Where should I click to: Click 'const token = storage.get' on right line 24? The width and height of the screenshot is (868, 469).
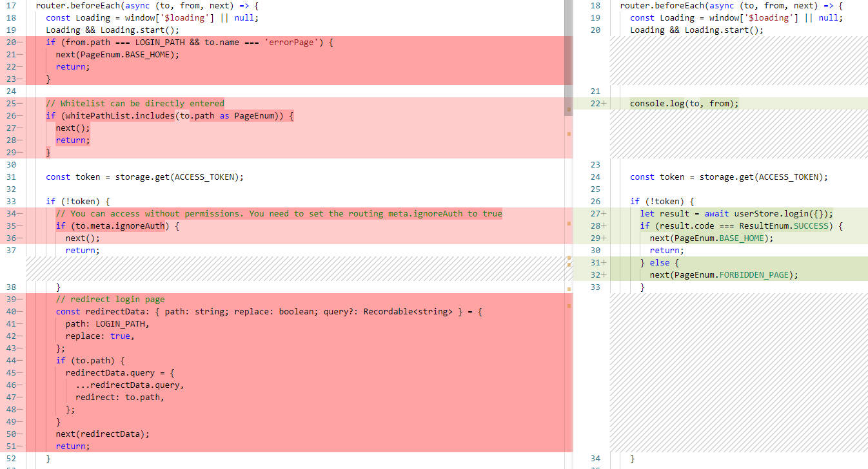click(x=729, y=177)
